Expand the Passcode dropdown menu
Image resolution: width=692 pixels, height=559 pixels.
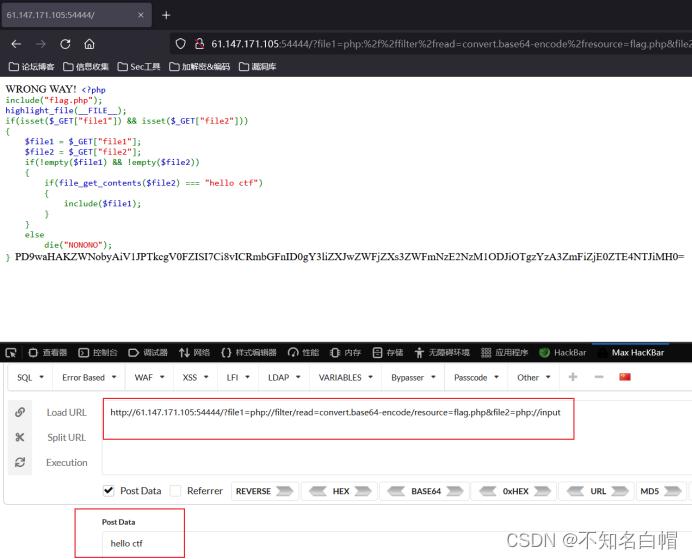click(x=476, y=378)
